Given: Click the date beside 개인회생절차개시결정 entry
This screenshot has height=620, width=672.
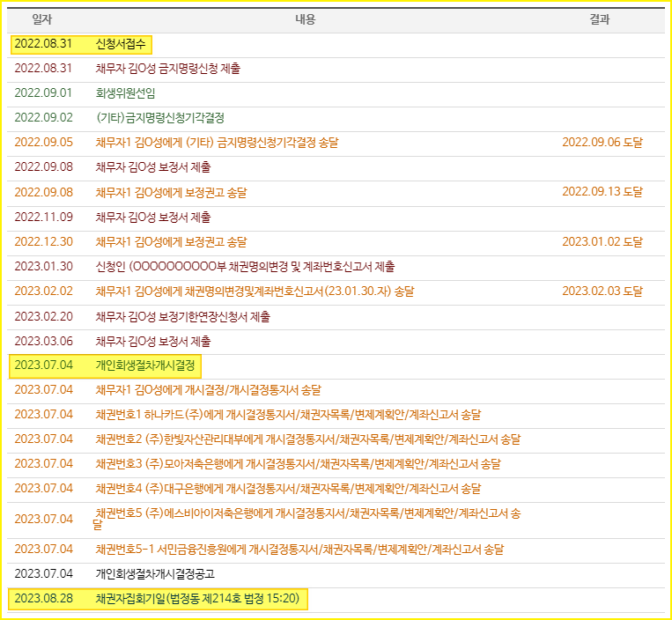Looking at the screenshot, I should point(43,365).
